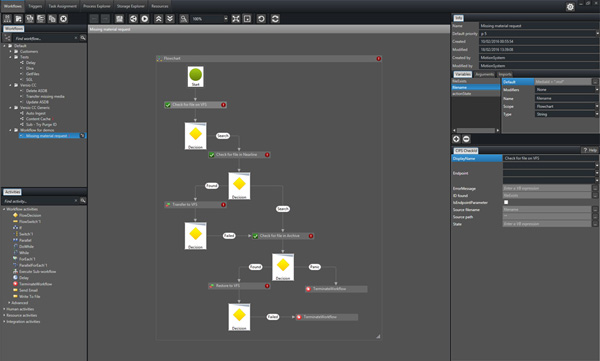Image resolution: width=600 pixels, height=361 pixels.
Task: Click the remove variable minus icon
Action: click(466, 139)
